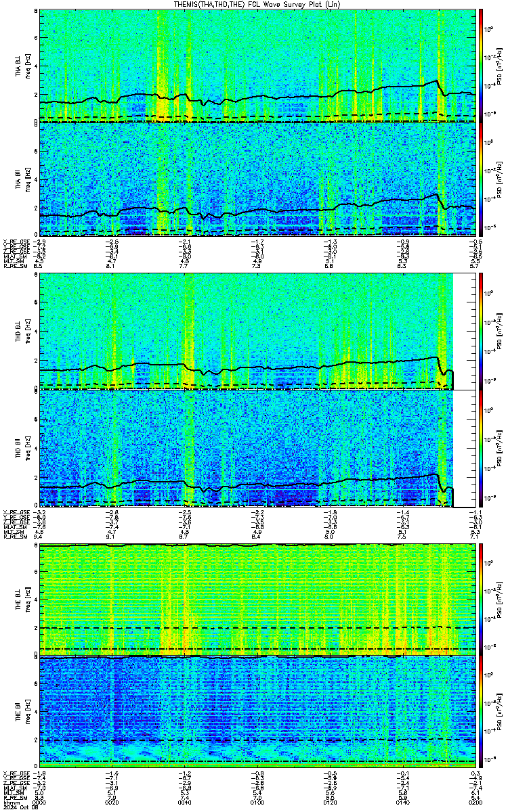Click X_RE_GSE value -2.9 under THA panels

pyautogui.click(x=38, y=242)
